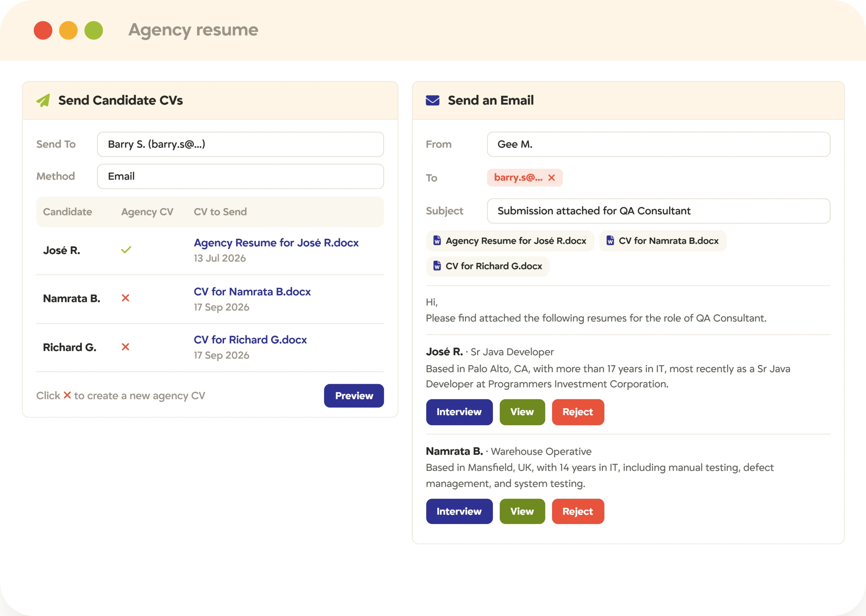Click the Agency CV column header

coord(147,212)
